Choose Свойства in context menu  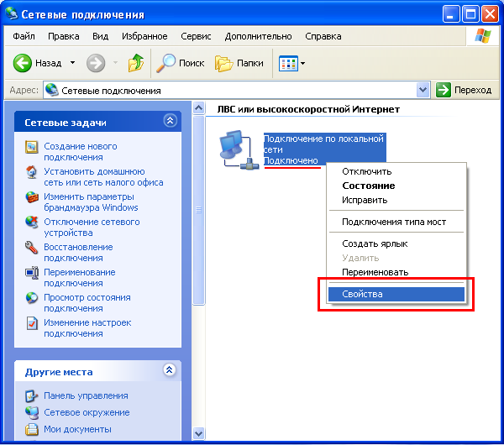point(396,294)
